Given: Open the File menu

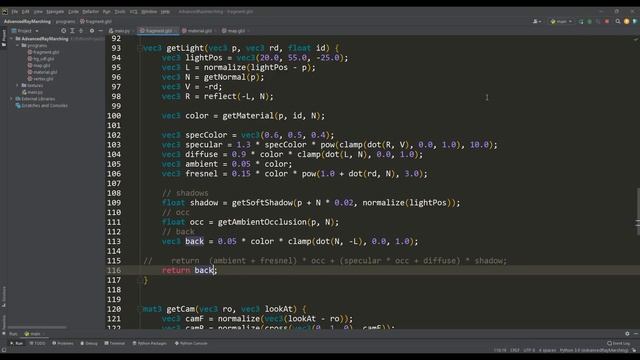Looking at the screenshot, I should click(x=15, y=11).
